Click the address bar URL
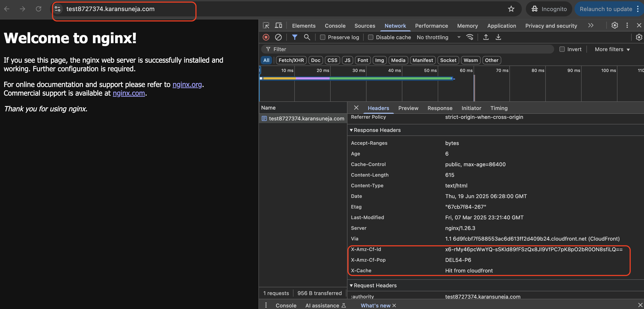This screenshot has height=309, width=644. (x=110, y=9)
